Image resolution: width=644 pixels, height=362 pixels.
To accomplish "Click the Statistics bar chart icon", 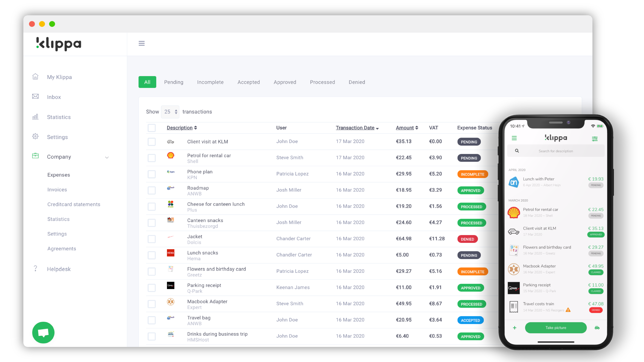I will click(35, 117).
